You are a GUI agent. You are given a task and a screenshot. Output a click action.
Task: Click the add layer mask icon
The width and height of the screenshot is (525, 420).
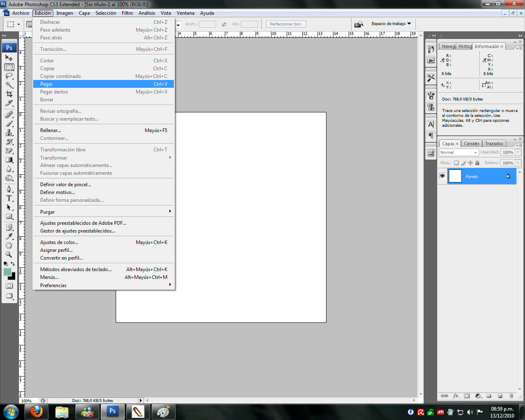pos(467,396)
